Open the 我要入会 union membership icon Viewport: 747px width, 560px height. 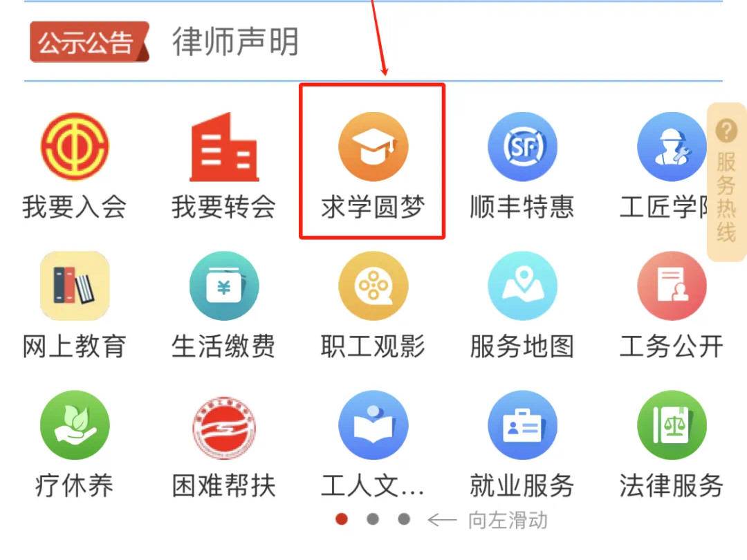click(75, 147)
